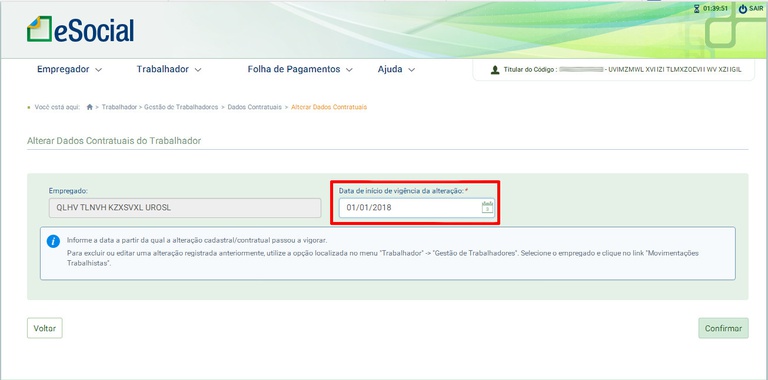Click the Empregado name field
The image size is (768, 380).
click(x=185, y=208)
